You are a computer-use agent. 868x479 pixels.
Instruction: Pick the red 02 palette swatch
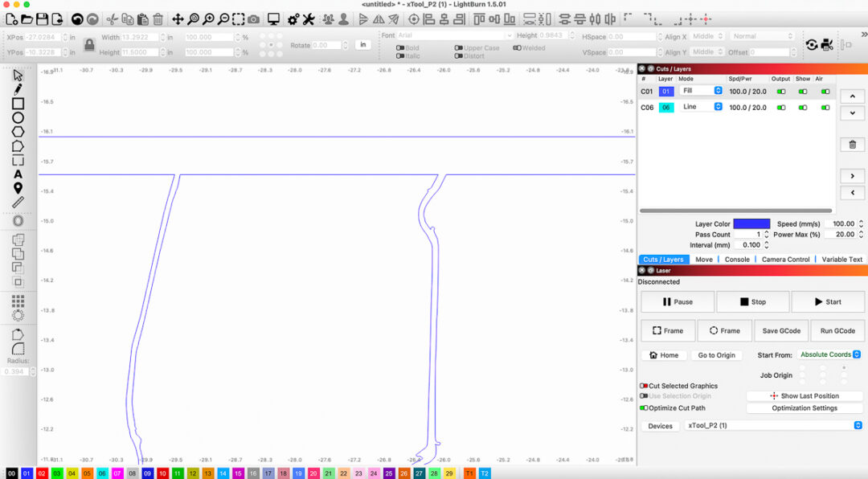pyautogui.click(x=42, y=473)
